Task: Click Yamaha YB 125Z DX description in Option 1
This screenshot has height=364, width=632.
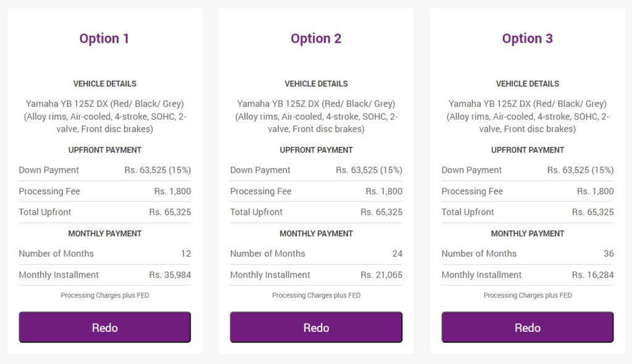Action: coord(105,116)
